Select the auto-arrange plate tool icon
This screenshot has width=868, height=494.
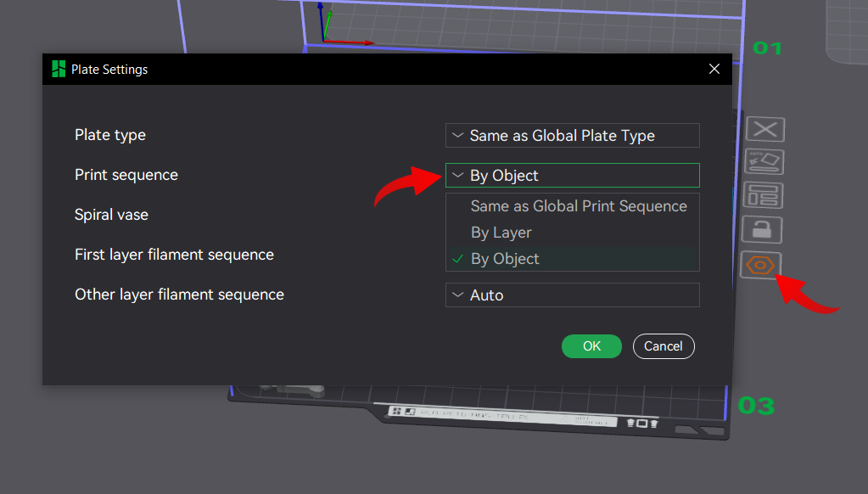click(x=764, y=161)
